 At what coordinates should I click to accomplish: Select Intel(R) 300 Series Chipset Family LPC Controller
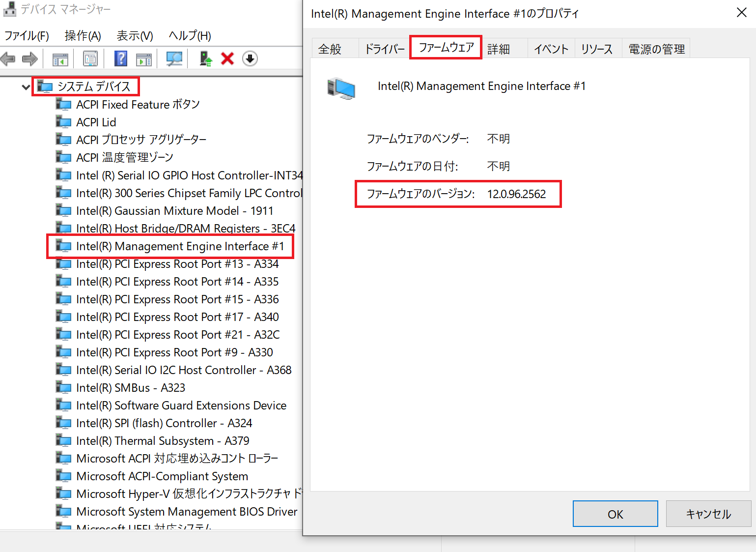[x=190, y=193]
